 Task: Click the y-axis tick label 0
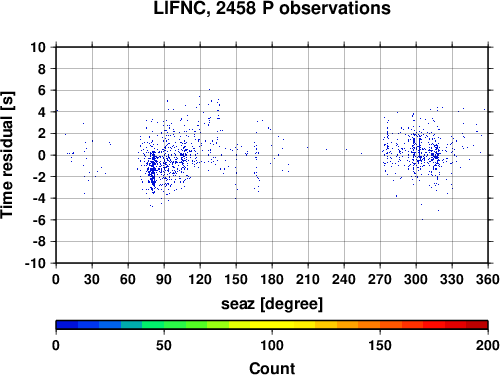click(42, 155)
